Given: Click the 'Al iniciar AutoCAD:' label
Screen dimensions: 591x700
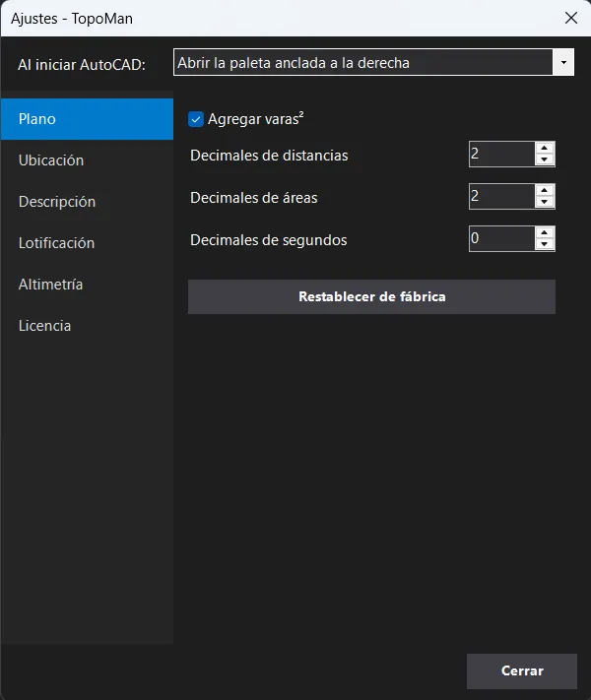Looking at the screenshot, I should click(82, 65).
